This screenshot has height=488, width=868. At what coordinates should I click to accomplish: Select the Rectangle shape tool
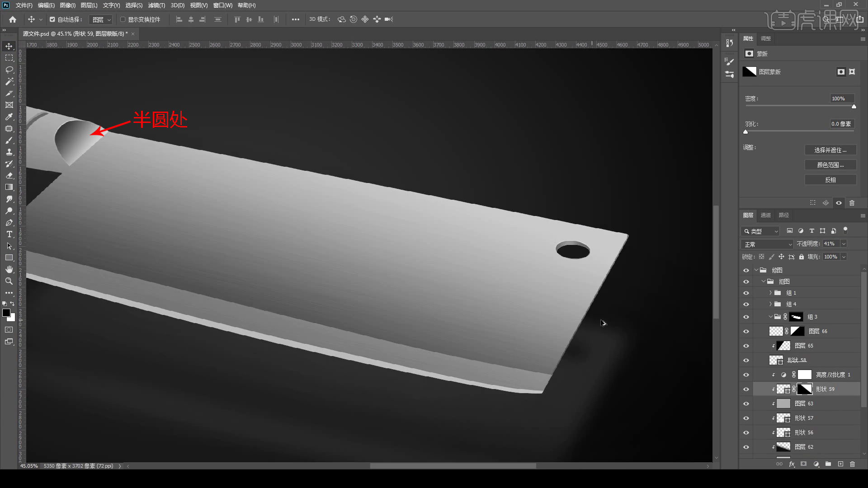(9, 258)
